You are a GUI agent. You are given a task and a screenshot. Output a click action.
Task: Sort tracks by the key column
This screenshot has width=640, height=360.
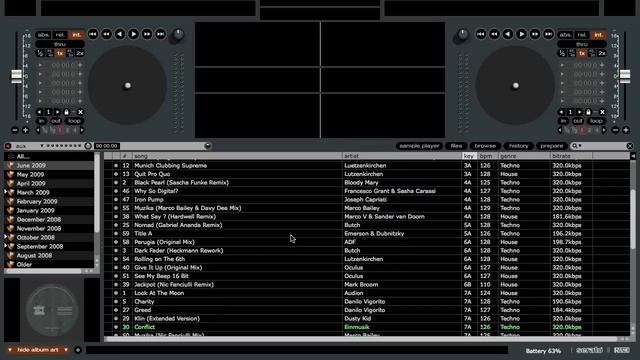pos(469,156)
